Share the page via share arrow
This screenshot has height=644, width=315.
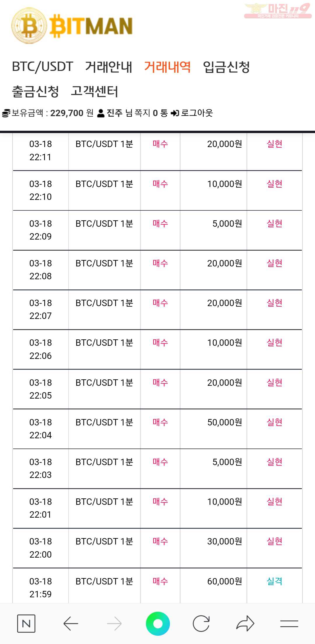coord(245,623)
